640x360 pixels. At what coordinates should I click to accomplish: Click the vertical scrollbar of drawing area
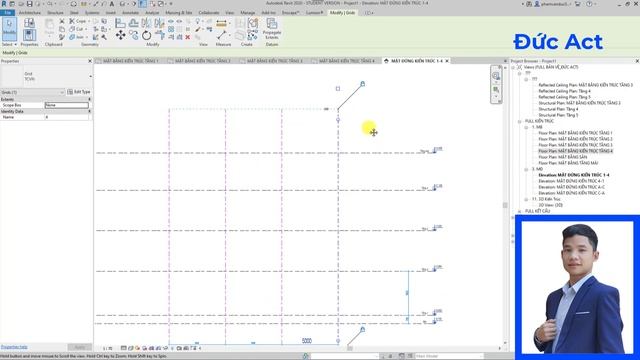(x=505, y=205)
